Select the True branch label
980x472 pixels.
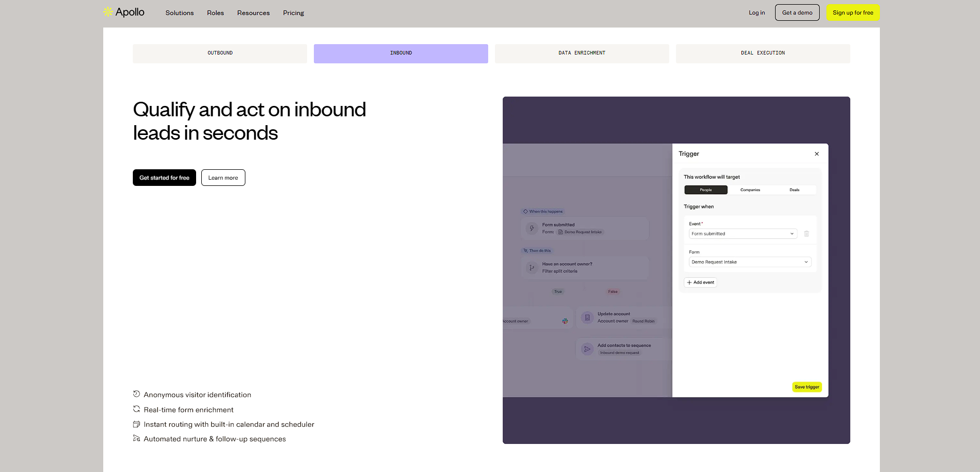point(558,292)
